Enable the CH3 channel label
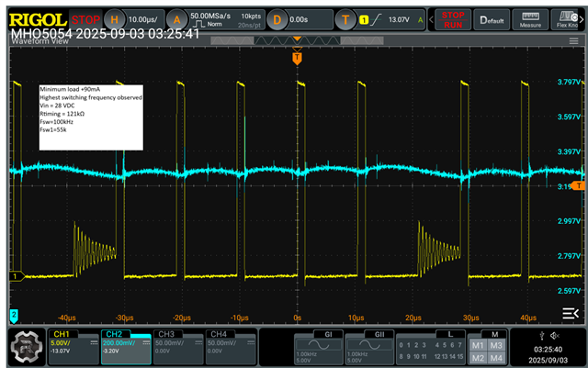This screenshot has width=588, height=368. pos(166,334)
